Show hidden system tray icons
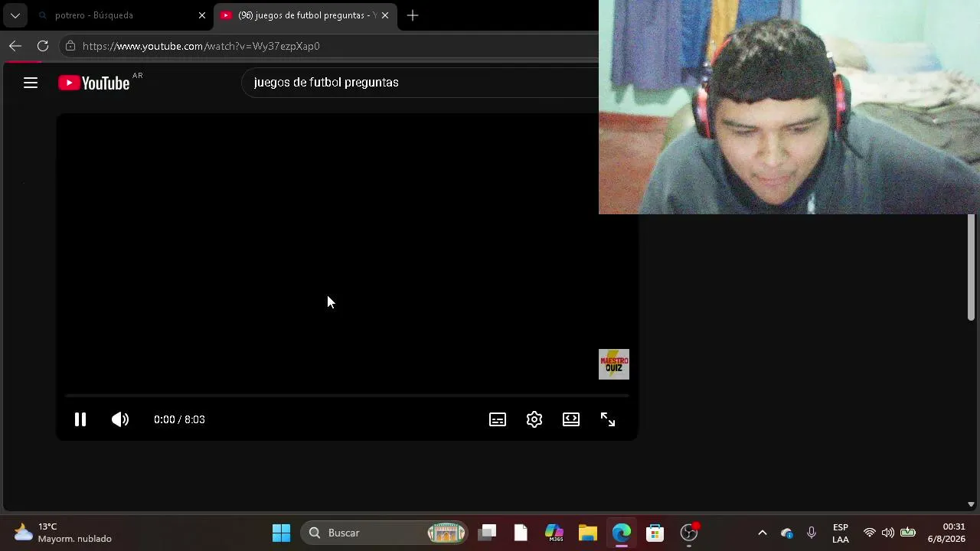Image resolution: width=980 pixels, height=551 pixels. 763,533
